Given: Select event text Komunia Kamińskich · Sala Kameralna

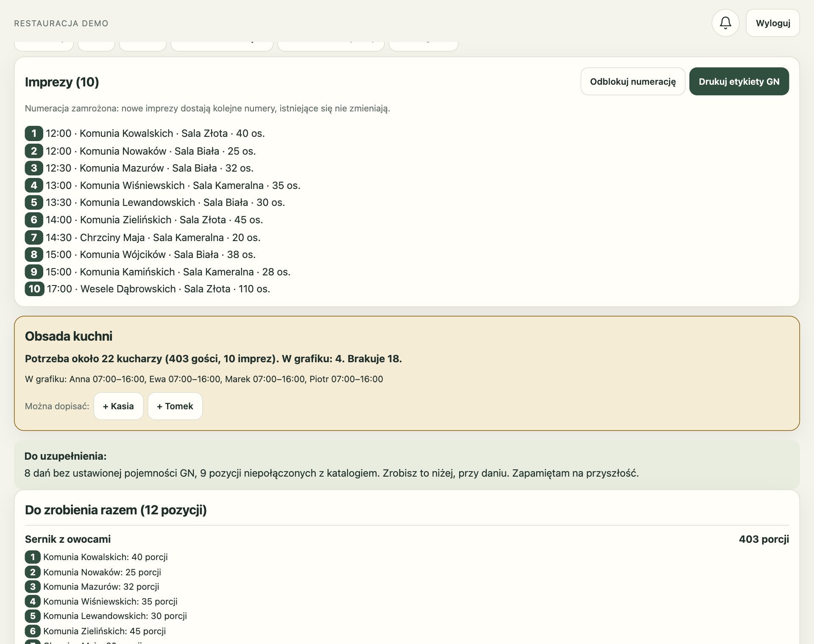Looking at the screenshot, I should [167, 272].
